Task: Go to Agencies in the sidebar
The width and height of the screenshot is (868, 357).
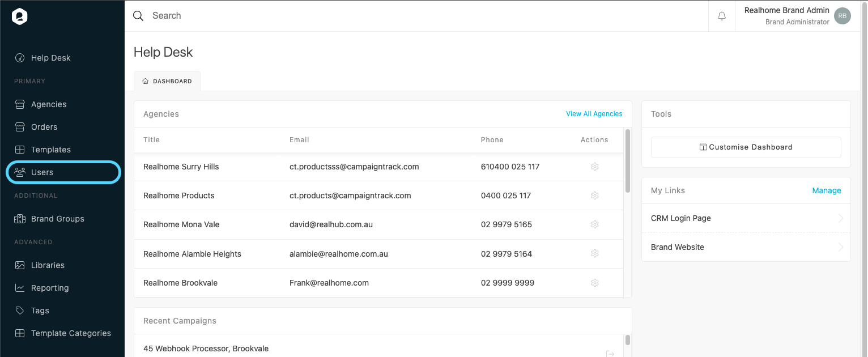Action: pyautogui.click(x=49, y=104)
